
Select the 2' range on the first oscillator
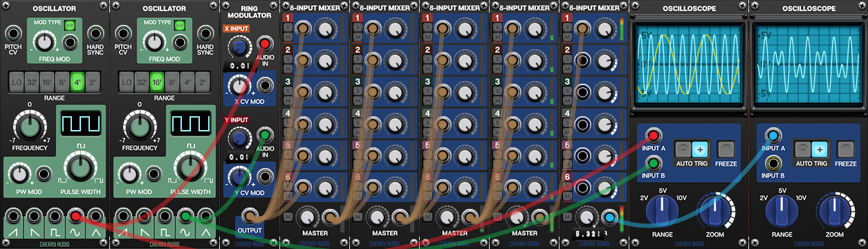[92, 82]
